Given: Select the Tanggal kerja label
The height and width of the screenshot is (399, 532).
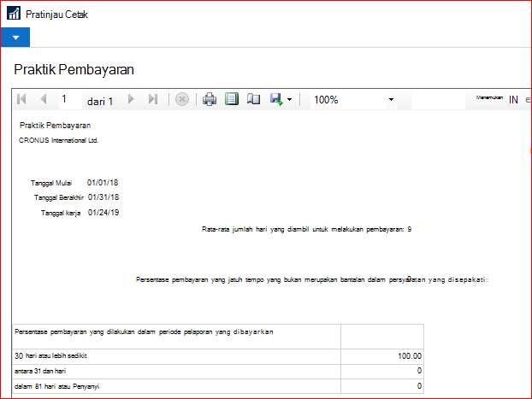Looking at the screenshot, I should [x=61, y=213].
